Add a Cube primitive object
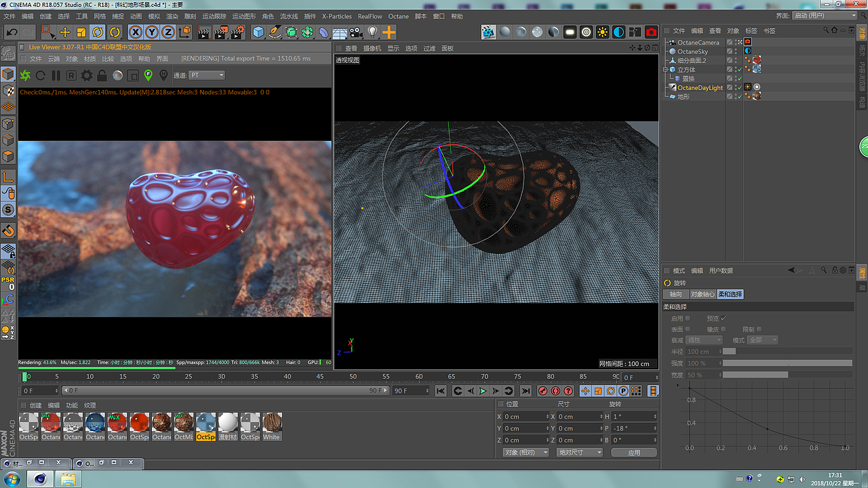Screen dimensions: 868x488 click(258, 32)
